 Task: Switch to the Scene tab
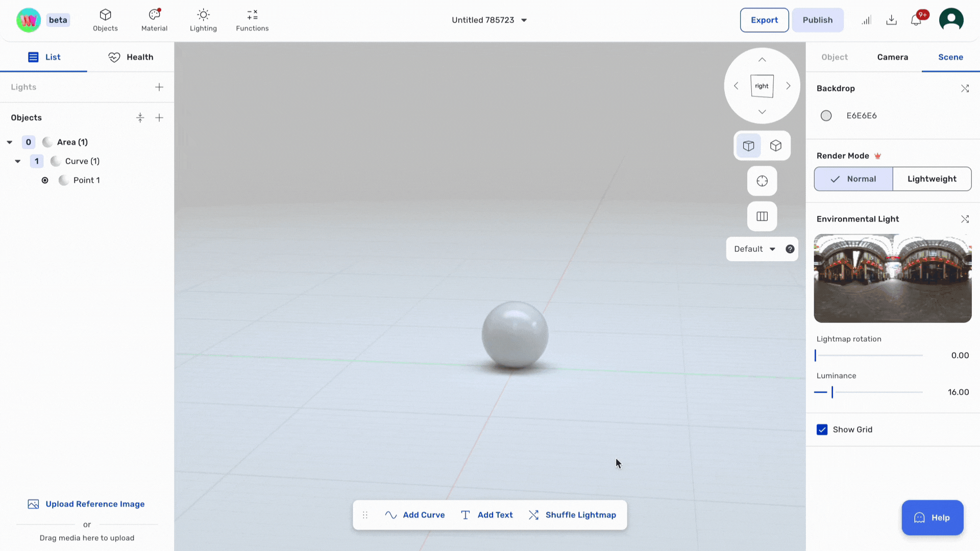tap(950, 57)
